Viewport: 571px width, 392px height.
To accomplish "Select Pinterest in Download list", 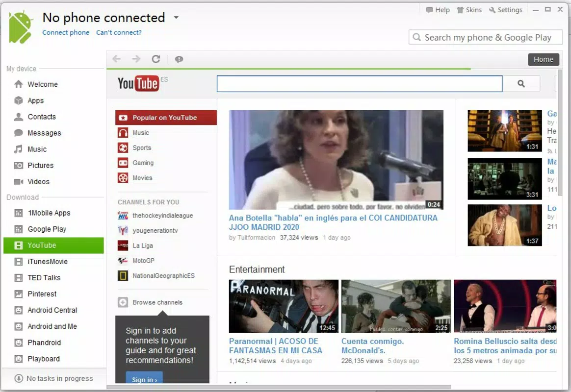I will (x=53, y=294).
